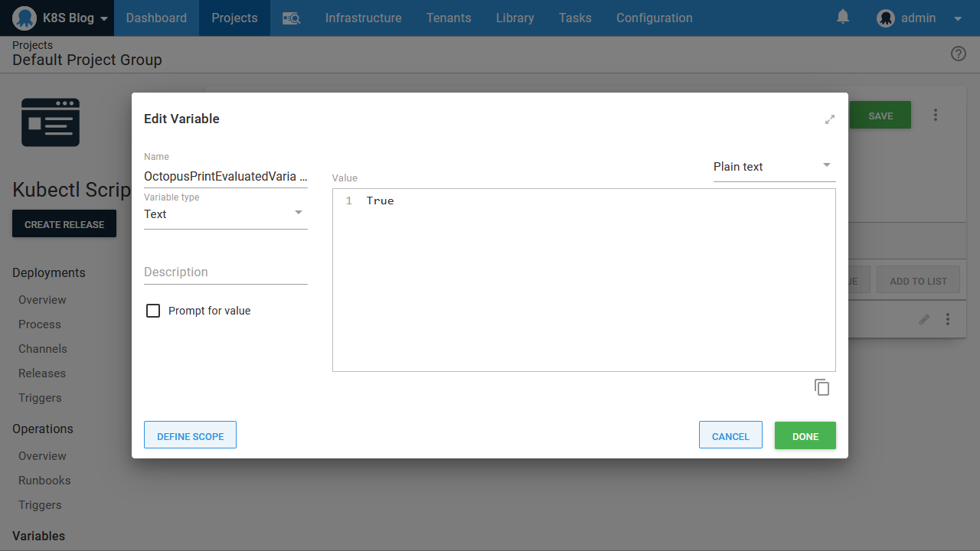Click the help question mark icon
Image resolution: width=980 pixels, height=551 pixels.
(958, 54)
